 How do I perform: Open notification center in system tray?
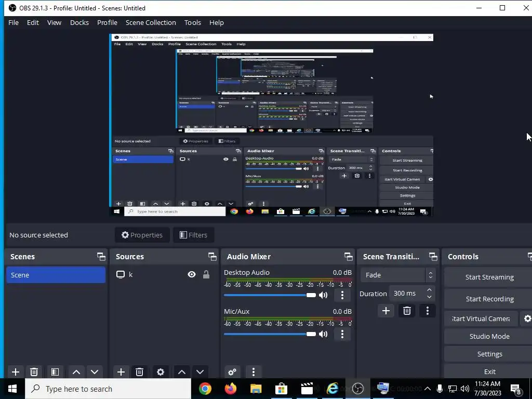(x=516, y=389)
